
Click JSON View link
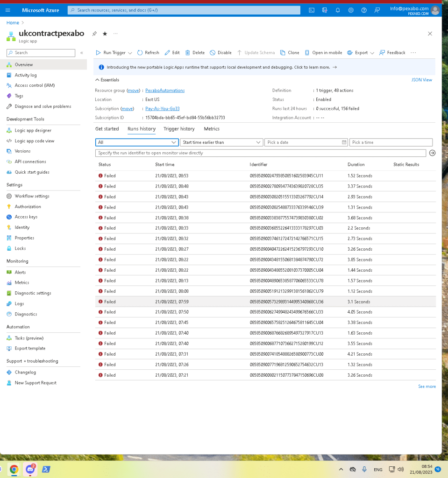coord(421,80)
